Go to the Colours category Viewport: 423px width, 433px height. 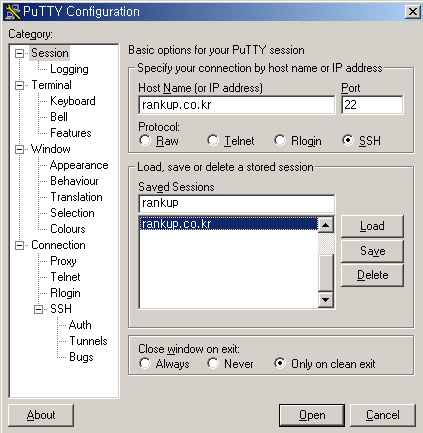pyautogui.click(x=68, y=229)
